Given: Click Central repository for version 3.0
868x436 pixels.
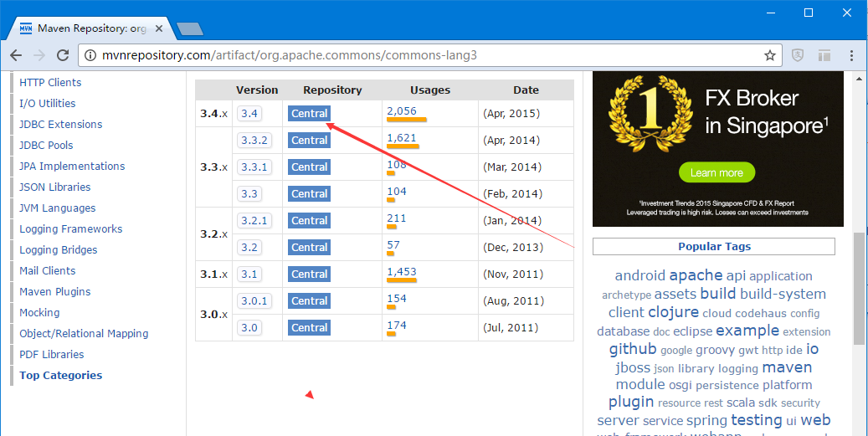Looking at the screenshot, I should [x=310, y=327].
